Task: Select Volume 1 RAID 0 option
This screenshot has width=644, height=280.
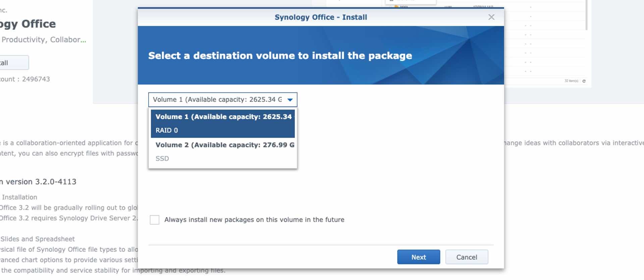Action: point(223,124)
